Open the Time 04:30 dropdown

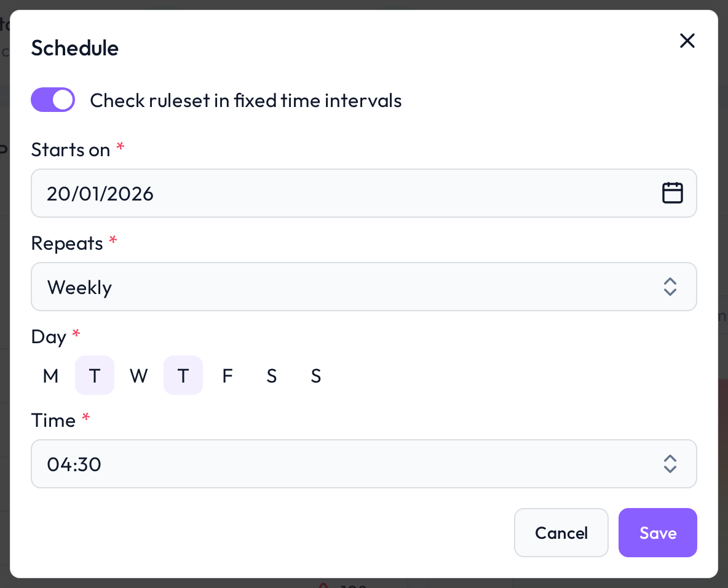[x=364, y=464]
